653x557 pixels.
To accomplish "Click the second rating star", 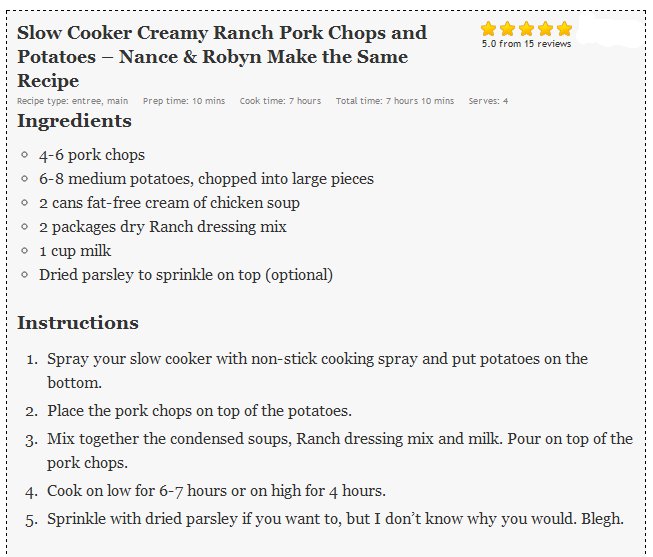I will 508,29.
